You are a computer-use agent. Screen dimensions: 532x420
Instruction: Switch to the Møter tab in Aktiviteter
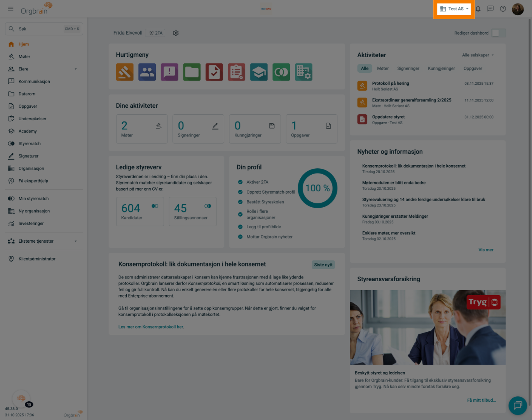(x=383, y=68)
